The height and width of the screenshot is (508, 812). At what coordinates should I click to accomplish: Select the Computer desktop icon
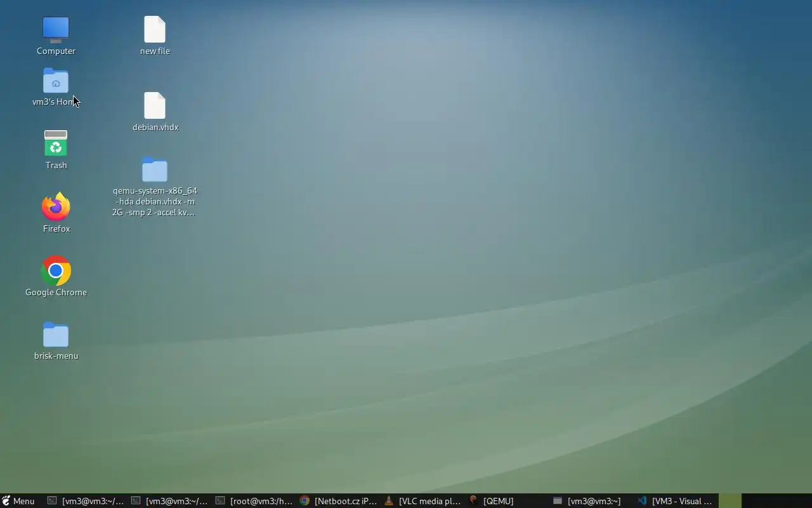click(56, 29)
